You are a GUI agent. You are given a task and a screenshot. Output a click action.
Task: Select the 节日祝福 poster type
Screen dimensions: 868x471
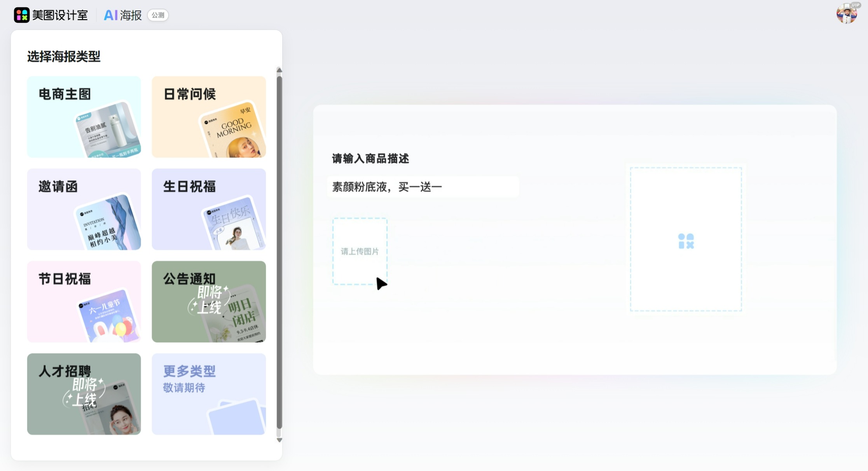coord(84,301)
